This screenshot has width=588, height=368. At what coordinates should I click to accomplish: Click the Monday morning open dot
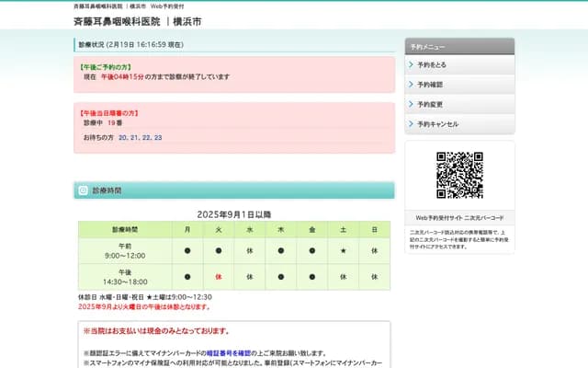(187, 250)
